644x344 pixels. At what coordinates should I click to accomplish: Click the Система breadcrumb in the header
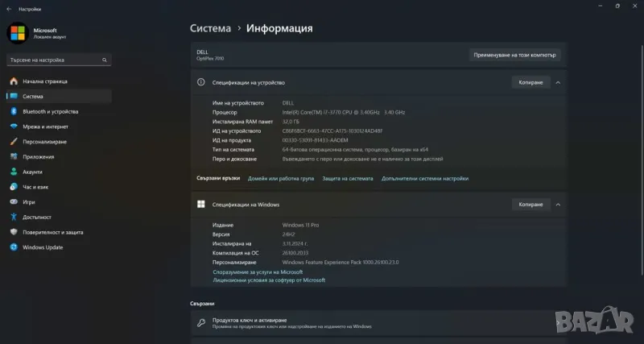210,28
